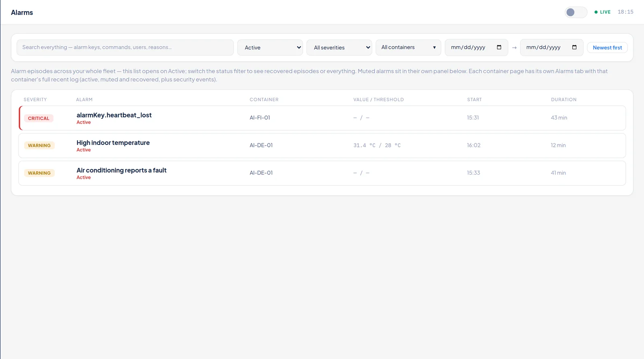This screenshot has width=644, height=359.
Task: Click WARNING badge of Air conditioning fault
Action: tap(39, 173)
